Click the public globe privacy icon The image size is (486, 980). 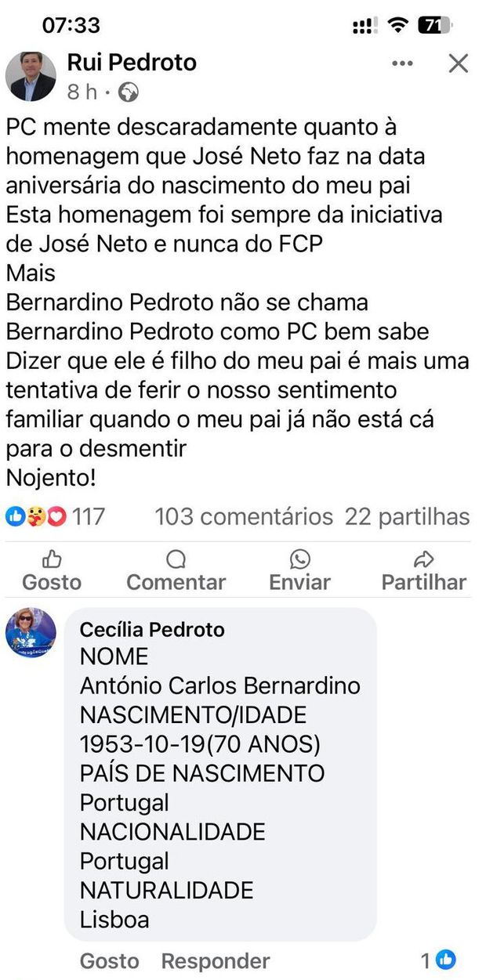click(128, 93)
